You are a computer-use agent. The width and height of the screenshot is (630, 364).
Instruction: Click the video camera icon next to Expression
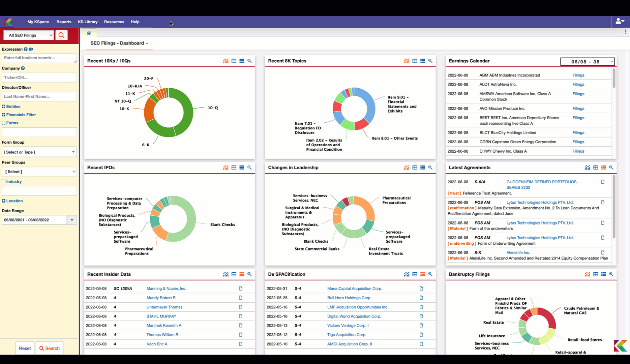31,49
